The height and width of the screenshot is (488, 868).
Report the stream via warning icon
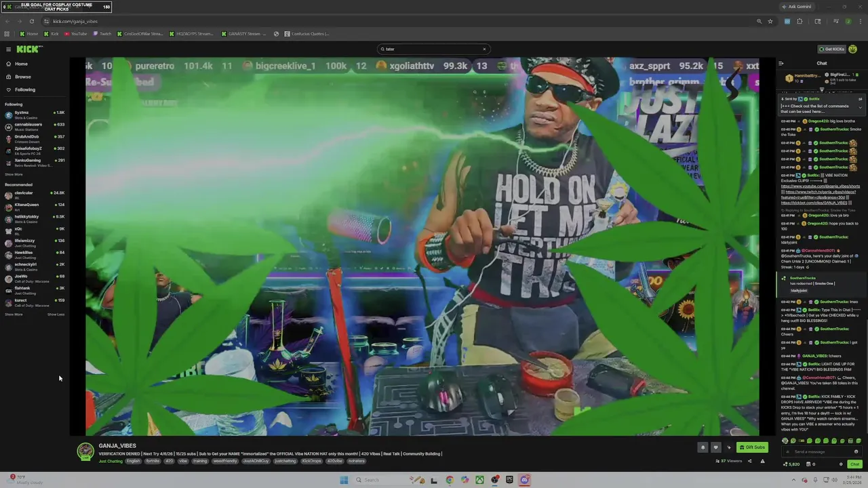(762, 461)
